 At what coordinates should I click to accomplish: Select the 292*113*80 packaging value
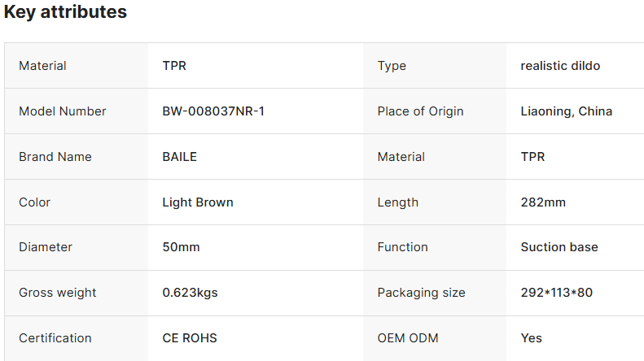[x=557, y=293]
